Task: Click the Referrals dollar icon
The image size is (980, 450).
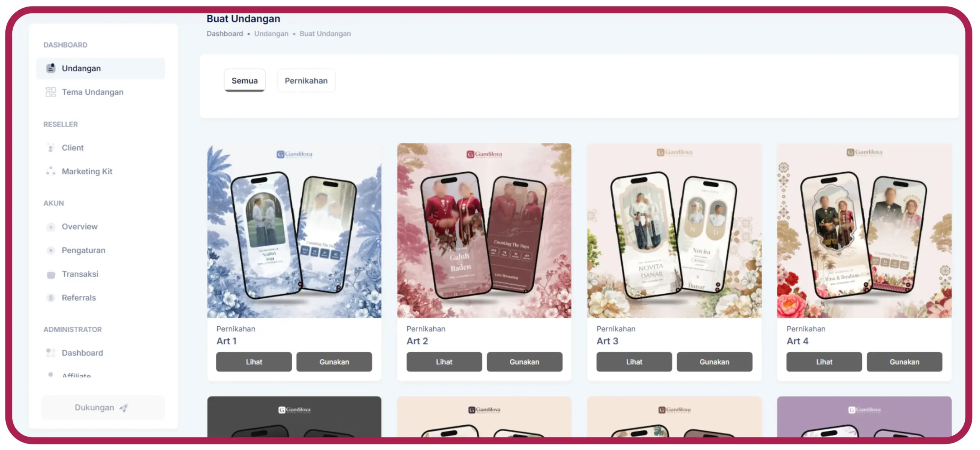Action: coord(51,298)
